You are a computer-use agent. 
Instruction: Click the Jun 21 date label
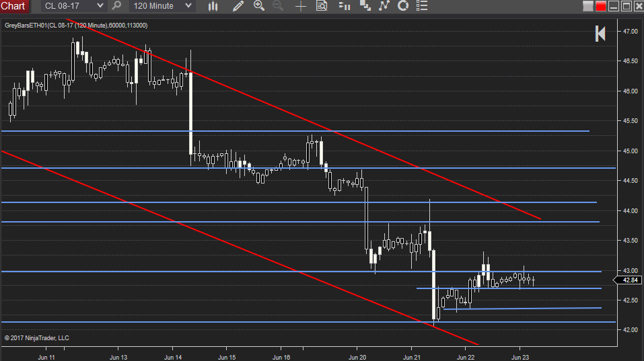pyautogui.click(x=412, y=358)
